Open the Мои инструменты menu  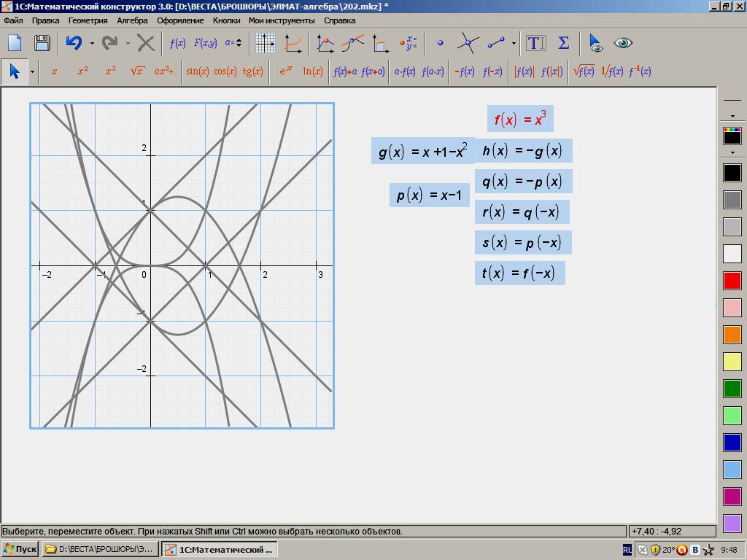click(282, 20)
